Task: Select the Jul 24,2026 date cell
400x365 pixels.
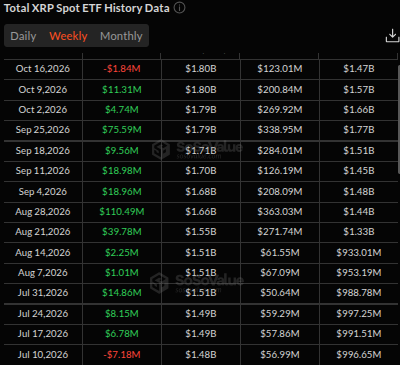Action: click(x=43, y=314)
